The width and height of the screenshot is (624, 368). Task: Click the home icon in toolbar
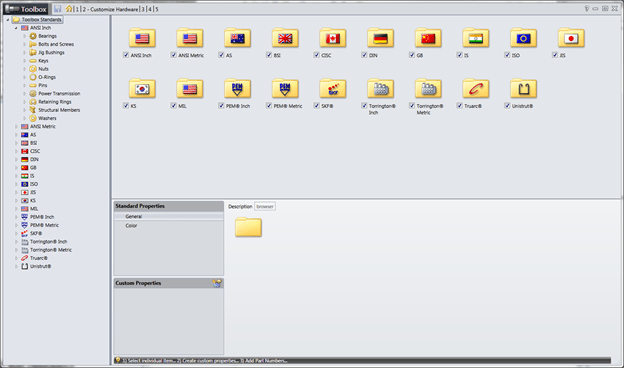(x=69, y=9)
